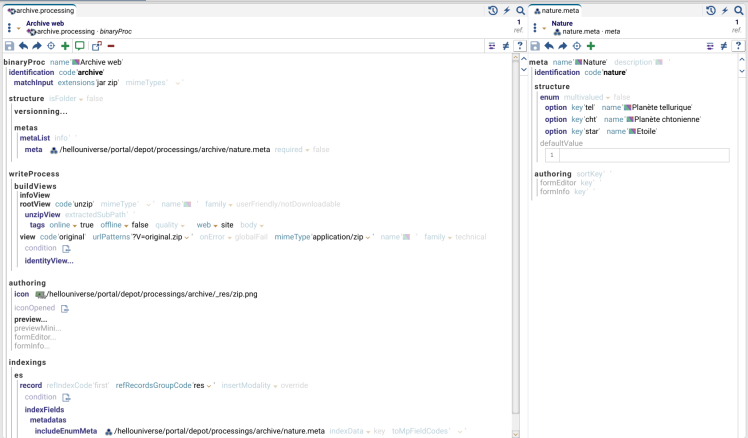Open the comment bubble tool in left toolbar
The image size is (748, 438).
80,46
